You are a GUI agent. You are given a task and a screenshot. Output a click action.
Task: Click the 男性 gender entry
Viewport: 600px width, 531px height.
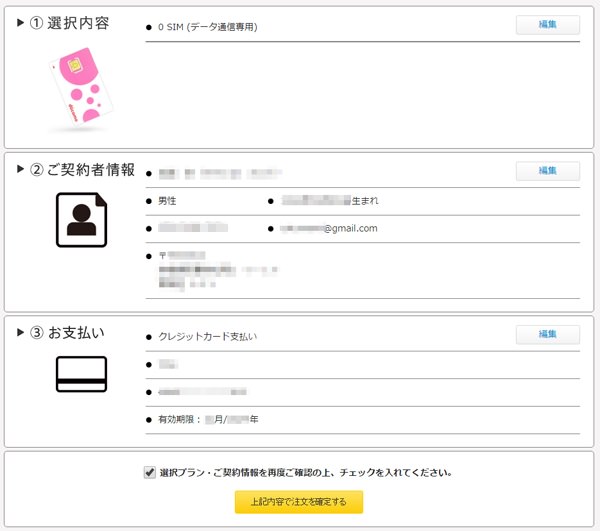(x=167, y=201)
